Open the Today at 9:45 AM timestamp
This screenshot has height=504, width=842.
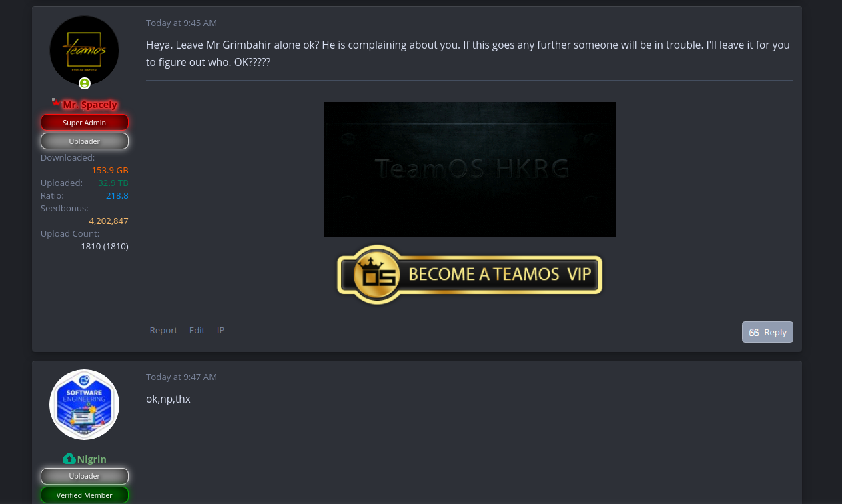tap(181, 23)
